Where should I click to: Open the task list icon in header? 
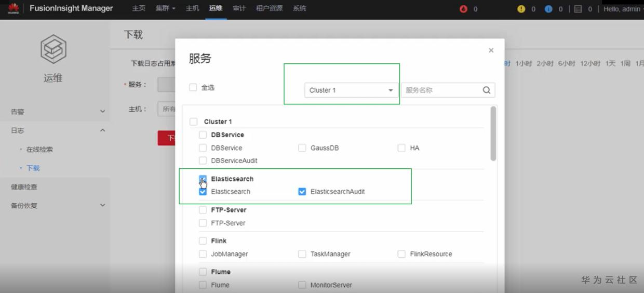click(x=578, y=9)
